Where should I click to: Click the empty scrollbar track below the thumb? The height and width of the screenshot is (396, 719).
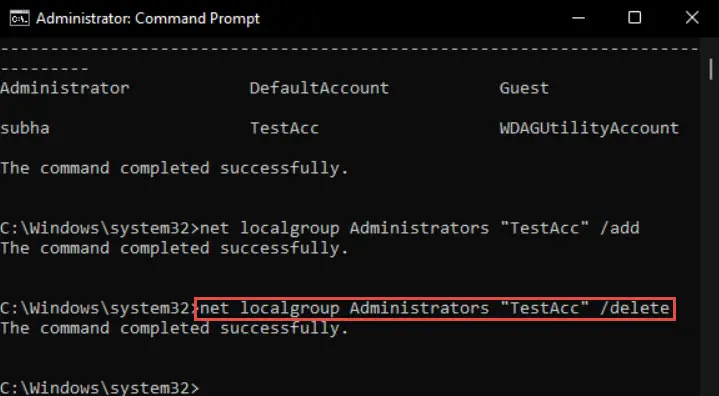[x=710, y=238]
